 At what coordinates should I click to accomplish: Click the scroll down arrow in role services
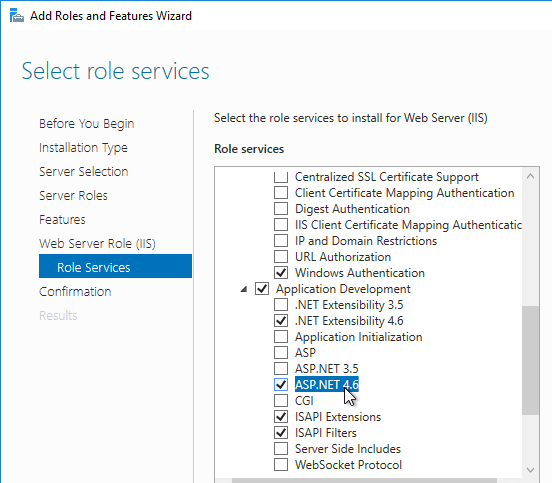point(531,470)
